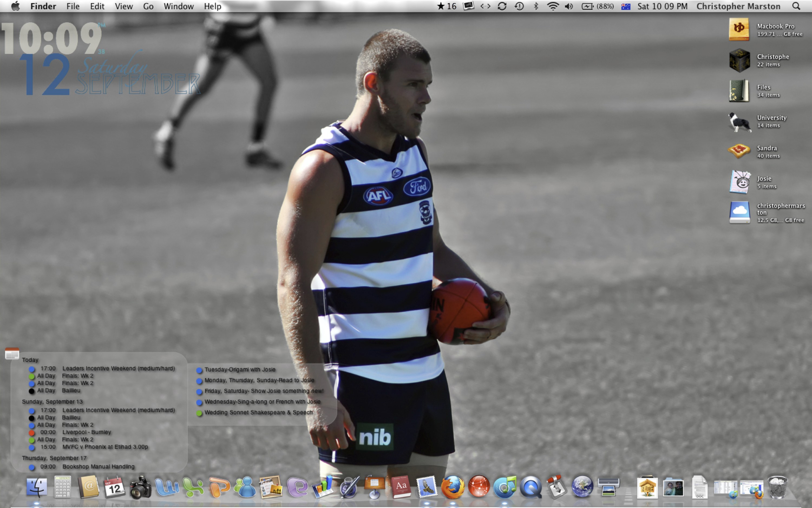The image size is (812, 508).
Task: Open the Wi-Fi status menu
Action: 553,6
